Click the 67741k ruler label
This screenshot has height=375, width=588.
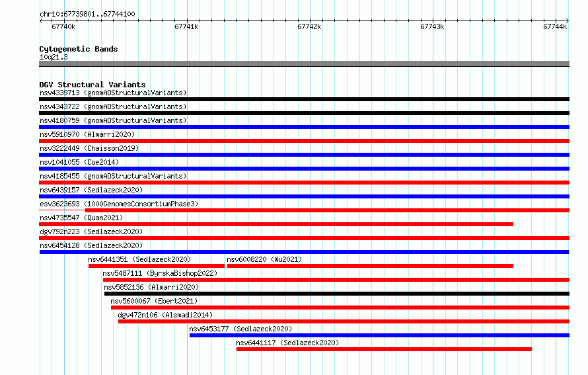186,26
